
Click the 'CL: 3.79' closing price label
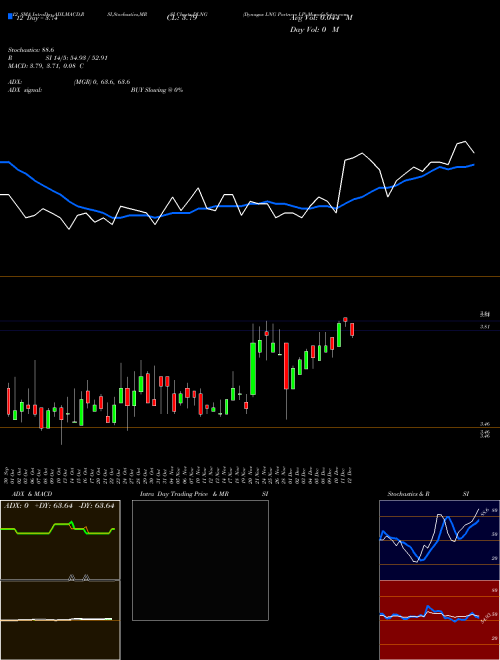tap(182, 18)
